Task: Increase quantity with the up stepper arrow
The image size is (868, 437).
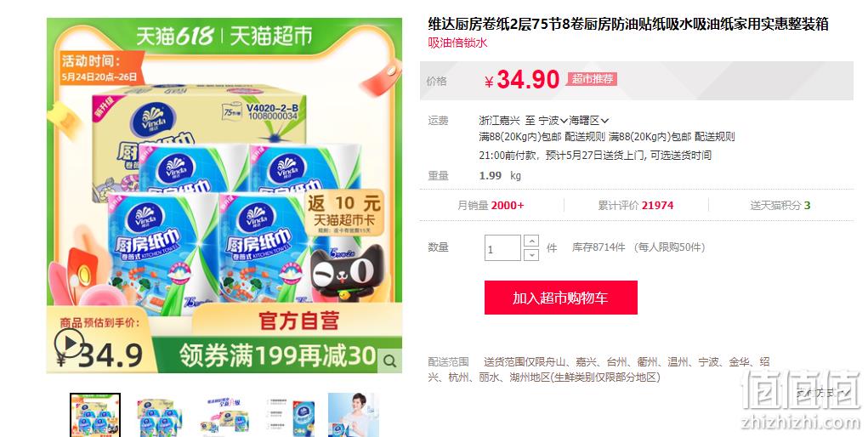Action: coord(530,241)
